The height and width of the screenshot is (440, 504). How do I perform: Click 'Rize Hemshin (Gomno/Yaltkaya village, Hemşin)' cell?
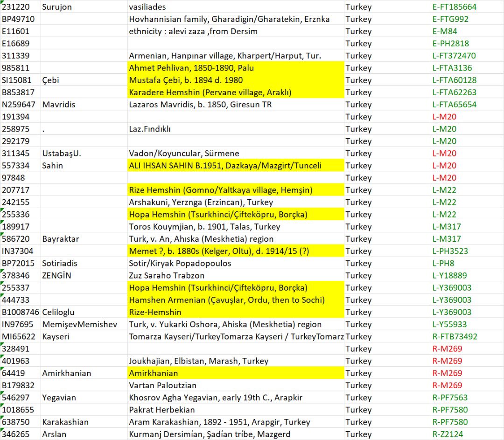tap(236, 190)
